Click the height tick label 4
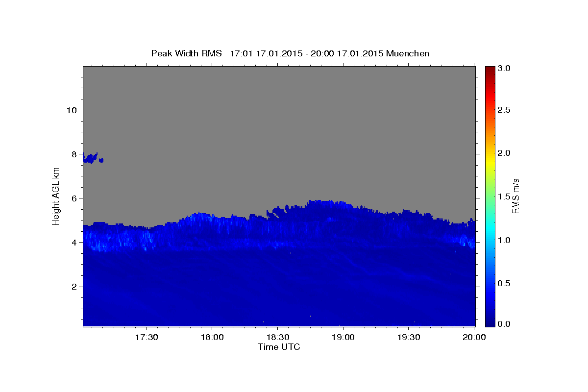 point(73,242)
